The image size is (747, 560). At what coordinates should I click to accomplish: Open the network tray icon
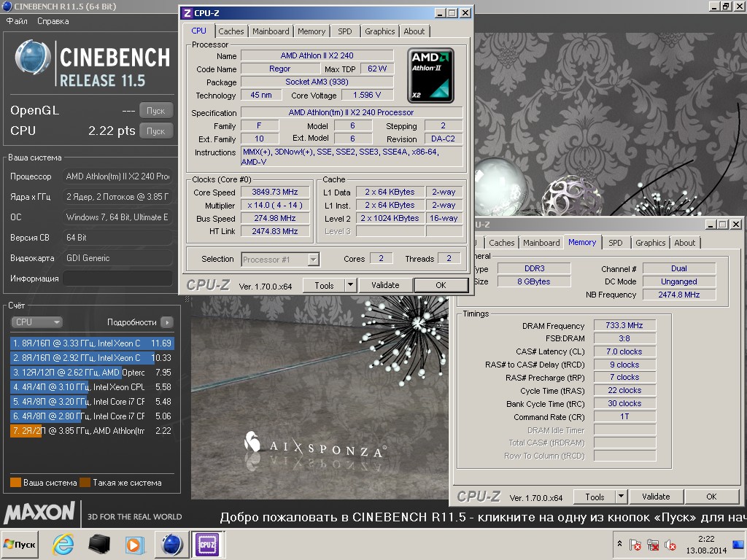pos(653,544)
